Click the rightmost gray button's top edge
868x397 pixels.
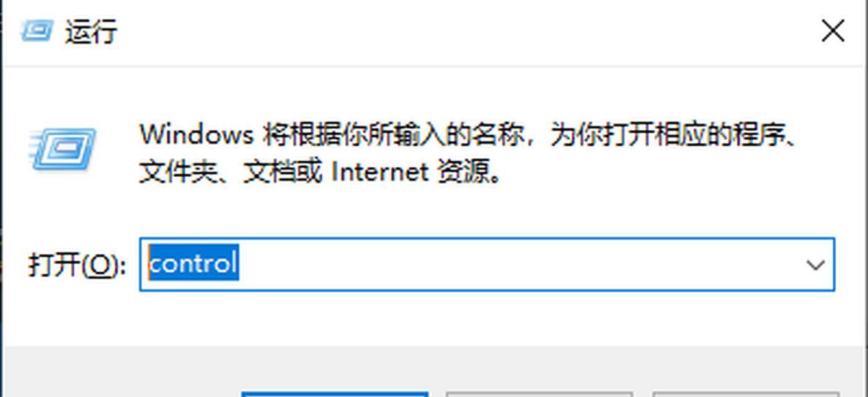tap(745, 394)
